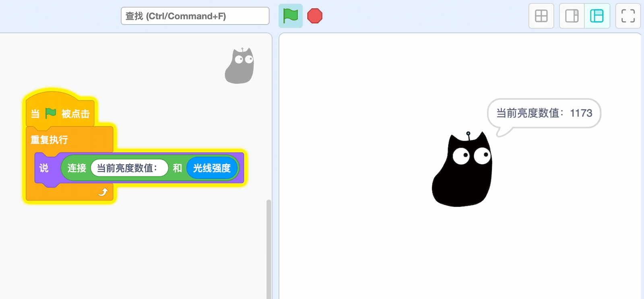The image size is (644, 299).
Task: Click in the 查找 search field
Action: click(x=195, y=16)
